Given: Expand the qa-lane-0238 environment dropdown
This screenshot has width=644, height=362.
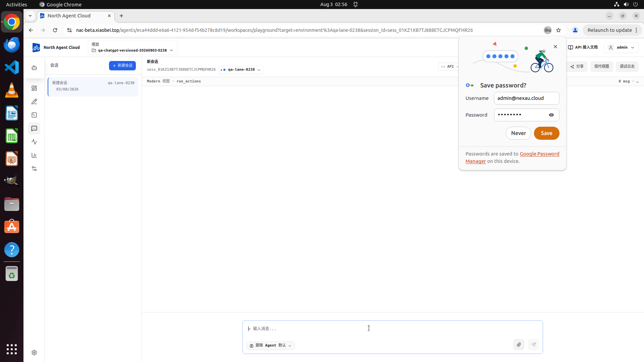Looking at the screenshot, I should tap(241, 70).
